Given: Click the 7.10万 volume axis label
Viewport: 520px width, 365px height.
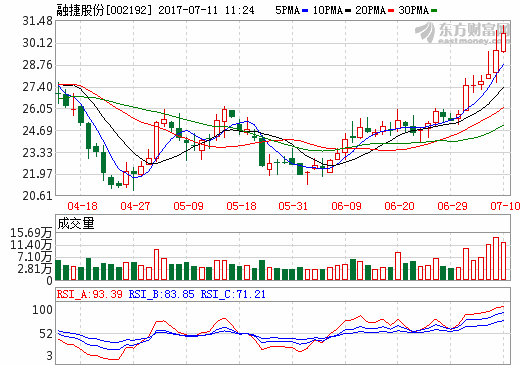Looking at the screenshot, I should (35, 257).
